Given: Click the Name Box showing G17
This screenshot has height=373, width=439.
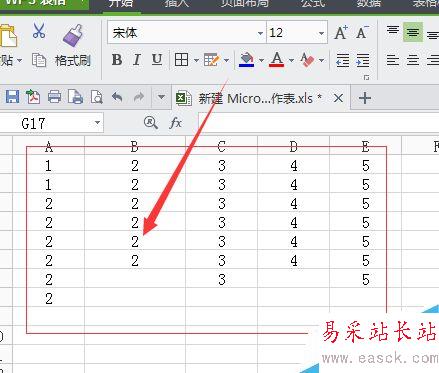Looking at the screenshot, I should click(x=47, y=123).
